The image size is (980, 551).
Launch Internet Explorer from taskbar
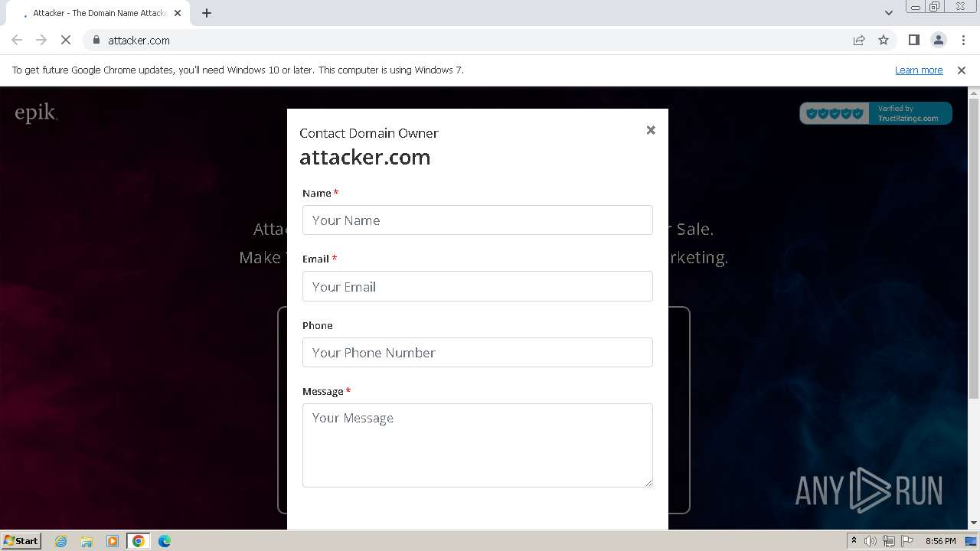click(60, 541)
